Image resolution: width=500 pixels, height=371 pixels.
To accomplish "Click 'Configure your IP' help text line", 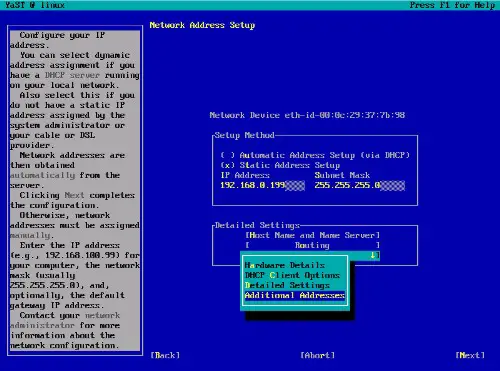I will pos(62,35).
